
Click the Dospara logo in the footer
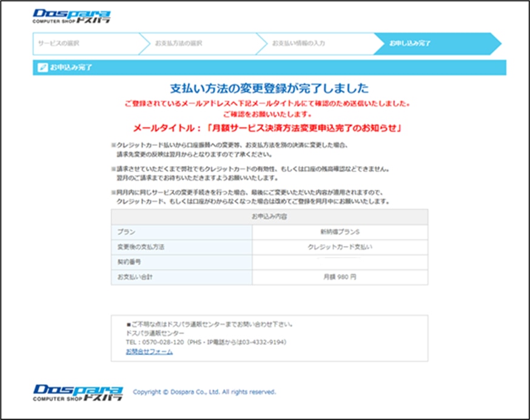78,392
